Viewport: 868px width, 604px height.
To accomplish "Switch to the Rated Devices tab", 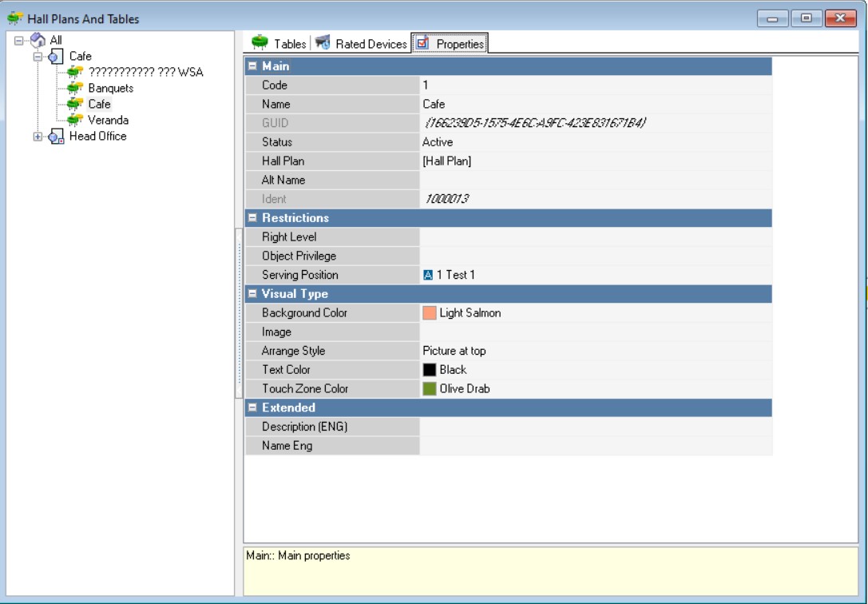I will coord(362,43).
